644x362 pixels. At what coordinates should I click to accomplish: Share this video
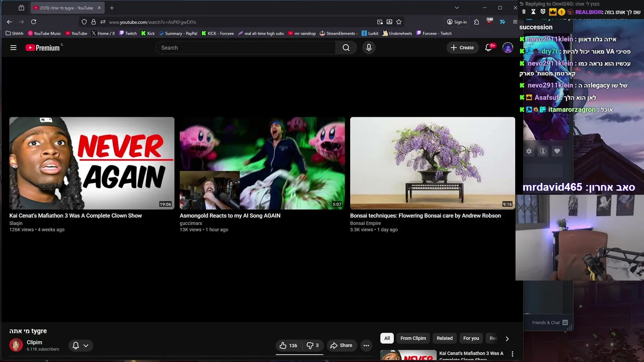pos(341,345)
